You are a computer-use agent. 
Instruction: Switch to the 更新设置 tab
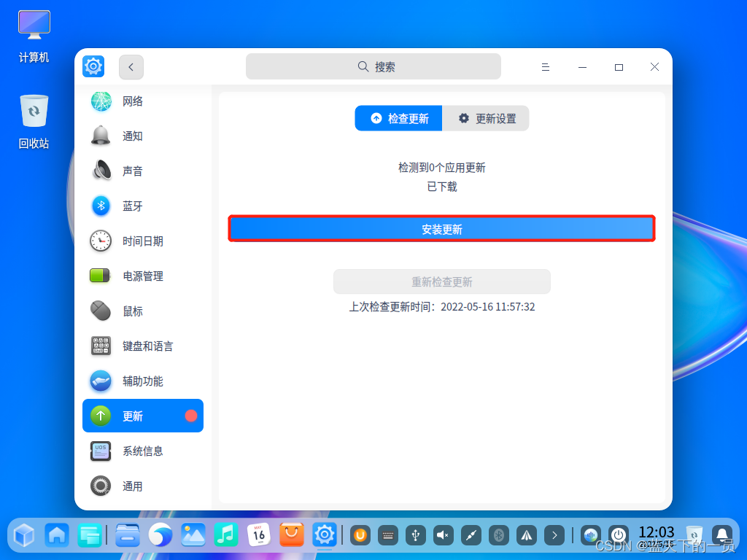pos(485,118)
